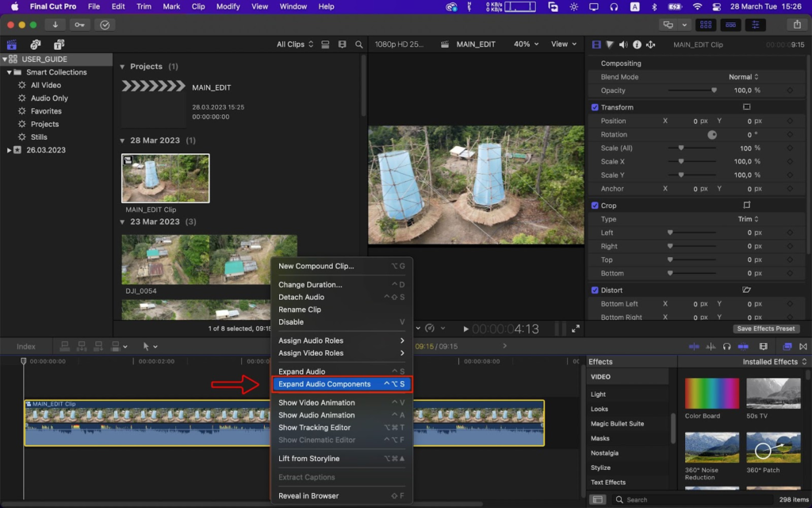Open the Crop Type Trim dropdown

click(748, 219)
